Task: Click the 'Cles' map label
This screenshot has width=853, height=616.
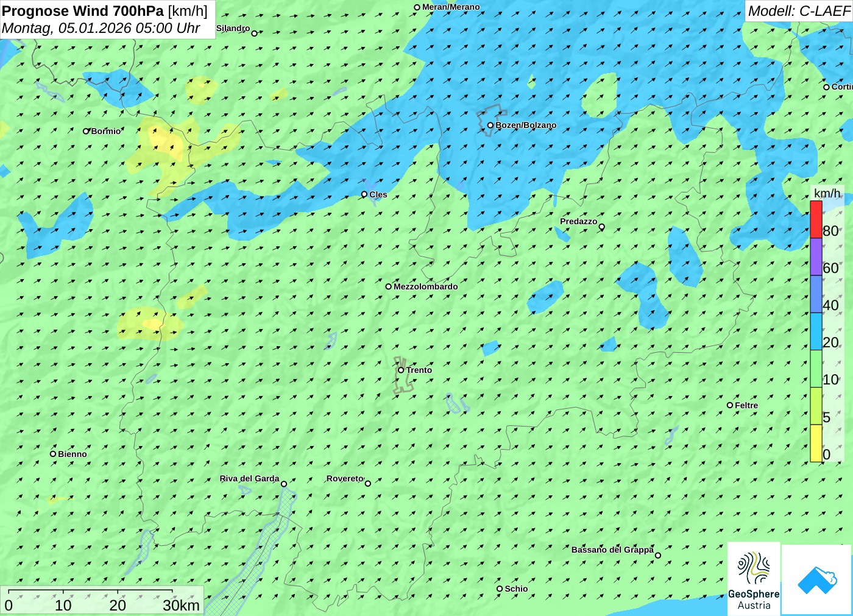Action: [378, 194]
